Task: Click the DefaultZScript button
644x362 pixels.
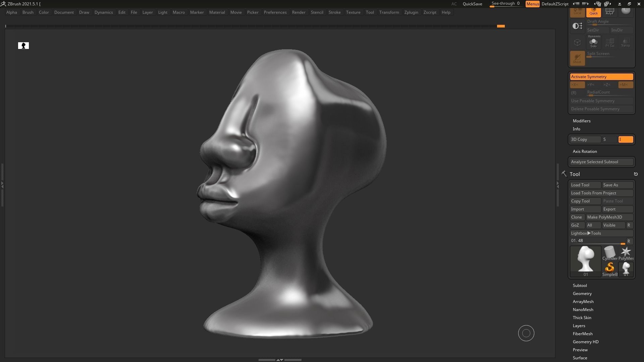Action: pos(555,4)
